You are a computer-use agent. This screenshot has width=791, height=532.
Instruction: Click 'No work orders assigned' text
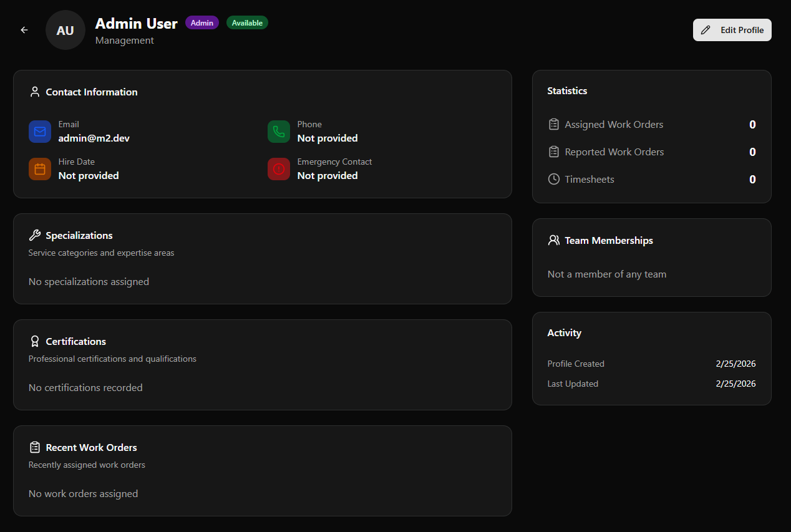click(84, 493)
